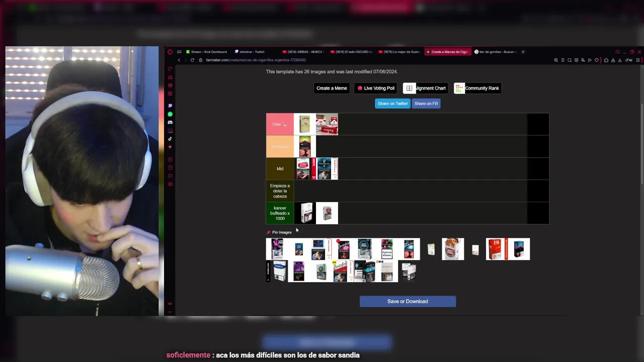644x362 pixels.
Task: Click the pink Cine tier label
Action: (x=280, y=124)
